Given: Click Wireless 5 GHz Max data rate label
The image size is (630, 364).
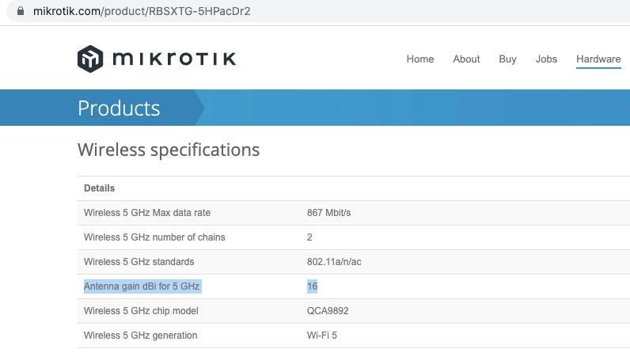Looking at the screenshot, I should tap(147, 213).
